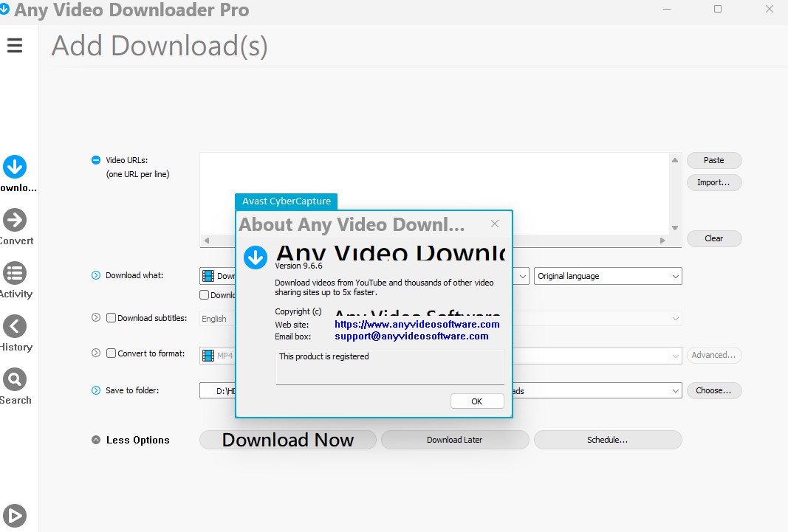Open the History sidebar icon

(x=15, y=326)
